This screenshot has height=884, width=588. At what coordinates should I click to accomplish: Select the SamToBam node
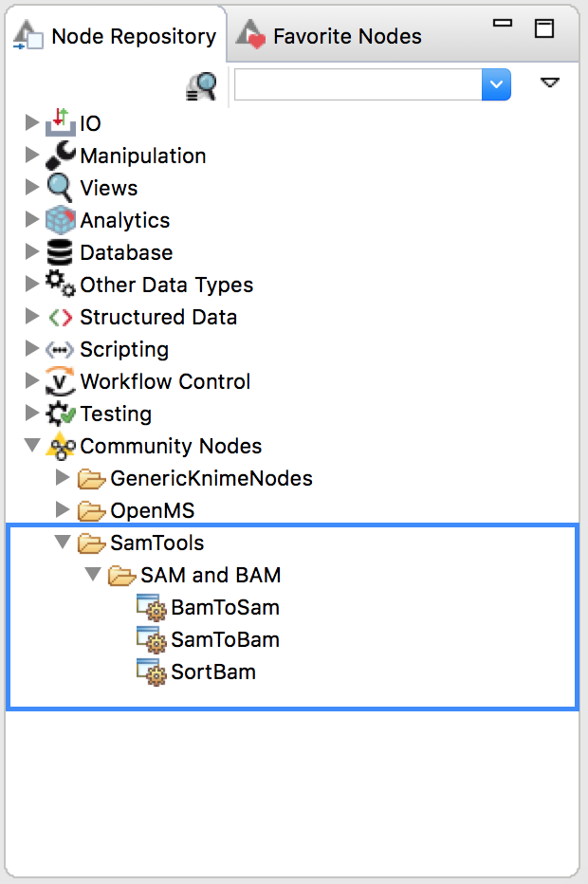[225, 640]
